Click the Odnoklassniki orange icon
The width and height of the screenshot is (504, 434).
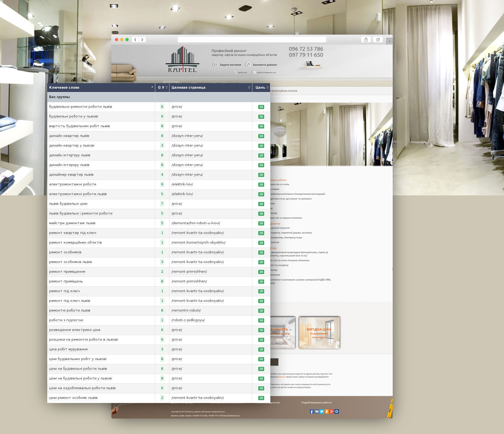coord(327,412)
